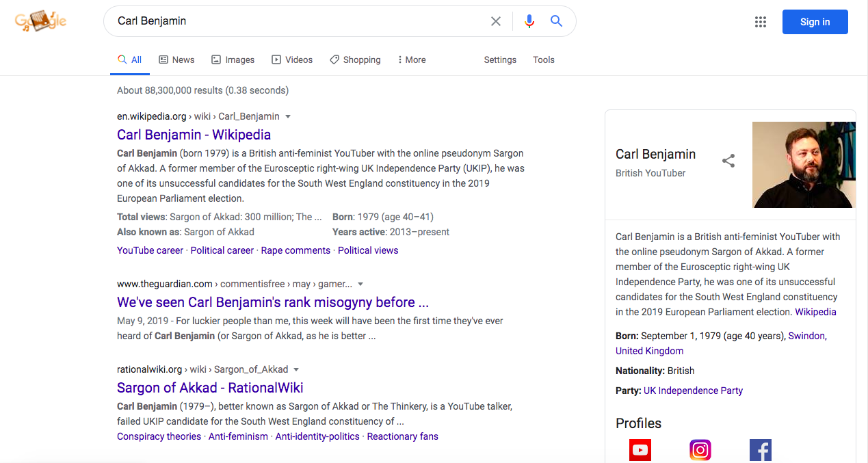The width and height of the screenshot is (868, 463).
Task: Click the Google logo
Action: 41,21
